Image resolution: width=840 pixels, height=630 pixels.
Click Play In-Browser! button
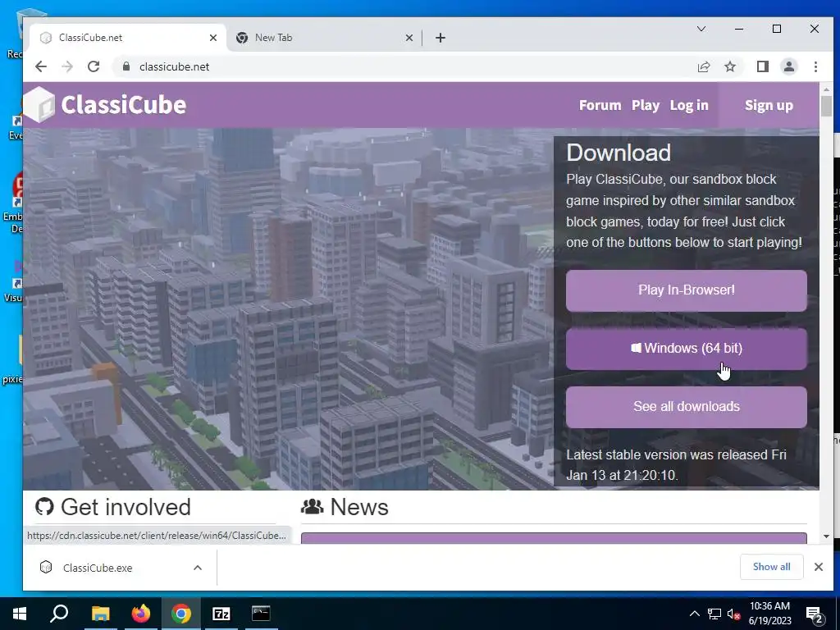(x=687, y=290)
